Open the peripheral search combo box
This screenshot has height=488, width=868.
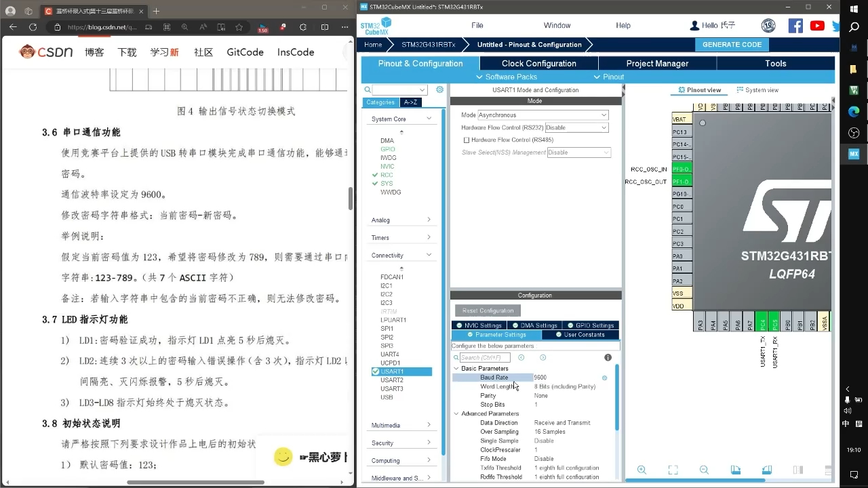399,89
